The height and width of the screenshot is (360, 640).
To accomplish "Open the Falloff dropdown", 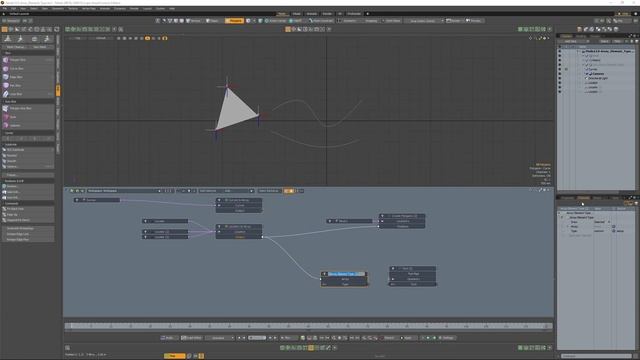I will tap(296, 20).
